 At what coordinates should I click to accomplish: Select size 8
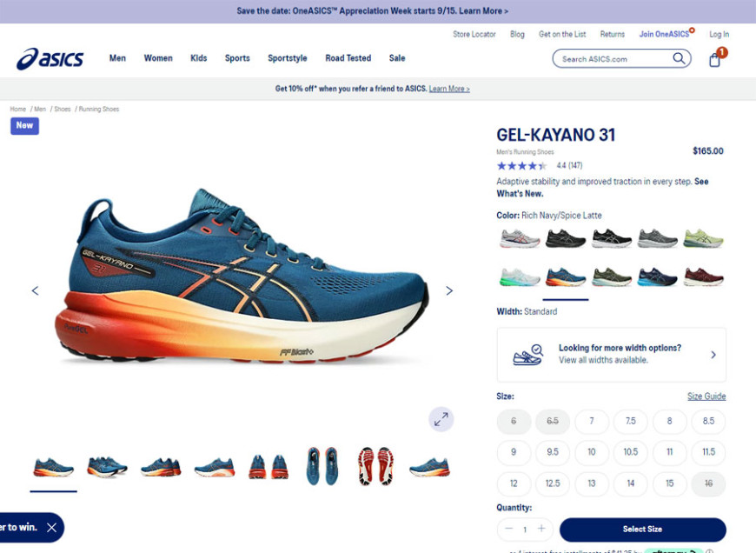670,421
